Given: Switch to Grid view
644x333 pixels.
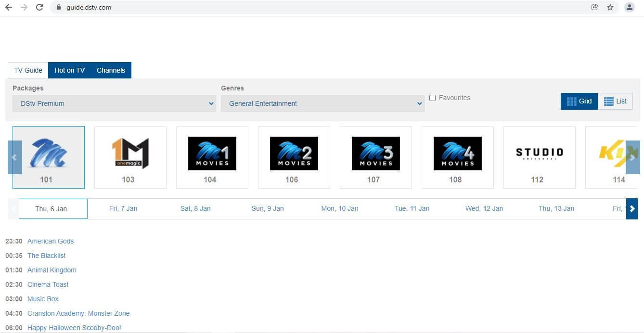Looking at the screenshot, I should (580, 101).
